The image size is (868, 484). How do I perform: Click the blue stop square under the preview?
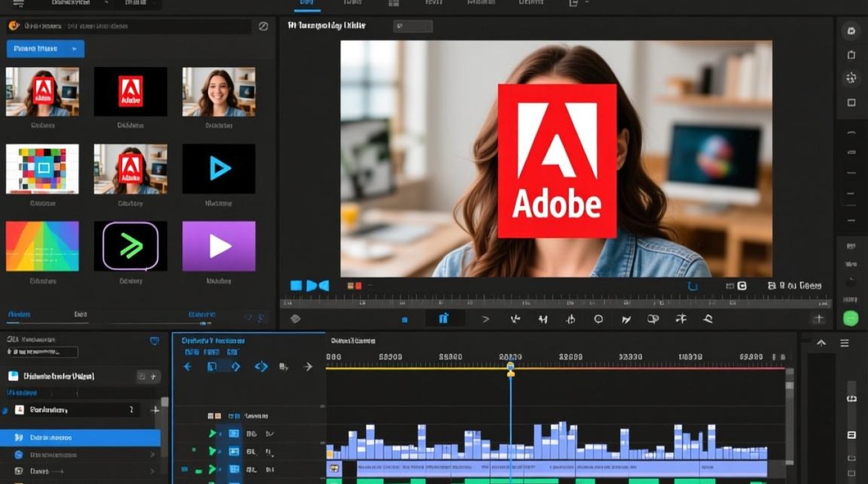pos(296,285)
